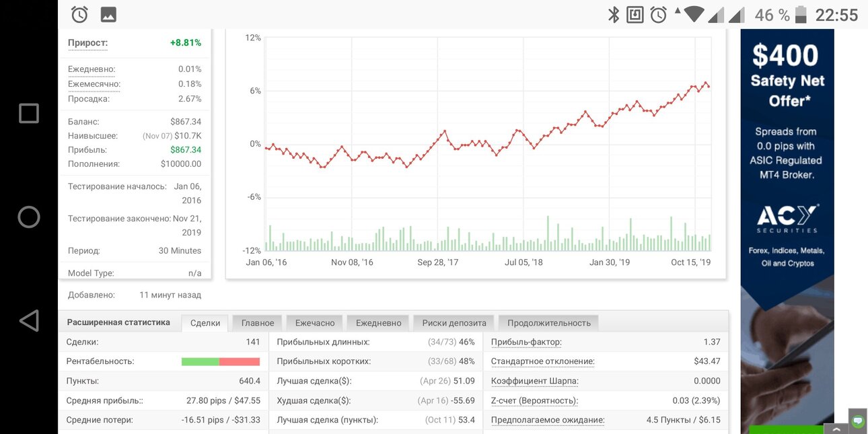The image size is (868, 434).
Task: Click the Model Type n/a row
Action: 135,273
